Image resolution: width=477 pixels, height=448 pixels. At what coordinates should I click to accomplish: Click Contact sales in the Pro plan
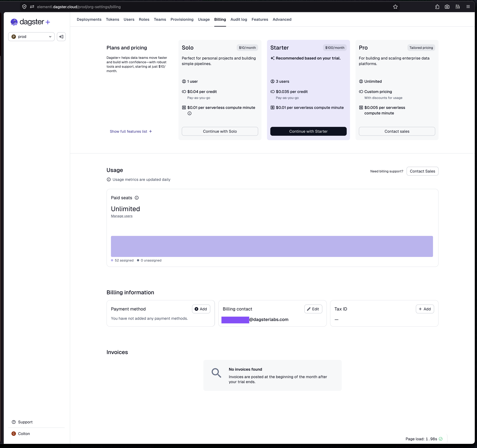pyautogui.click(x=397, y=131)
